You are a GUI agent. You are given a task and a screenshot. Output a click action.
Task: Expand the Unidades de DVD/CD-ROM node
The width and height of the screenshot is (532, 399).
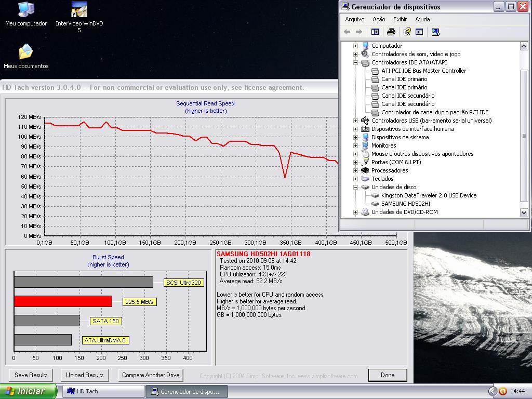(355, 212)
